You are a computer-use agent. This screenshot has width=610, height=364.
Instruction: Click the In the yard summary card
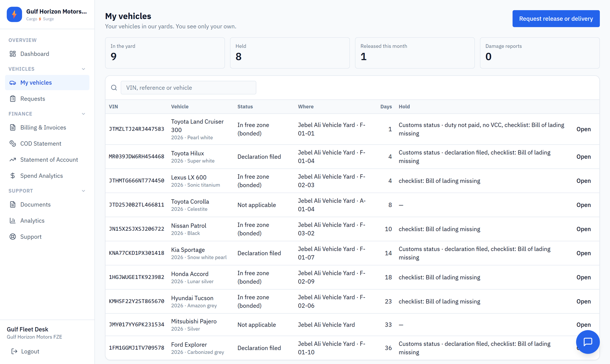coord(165,53)
